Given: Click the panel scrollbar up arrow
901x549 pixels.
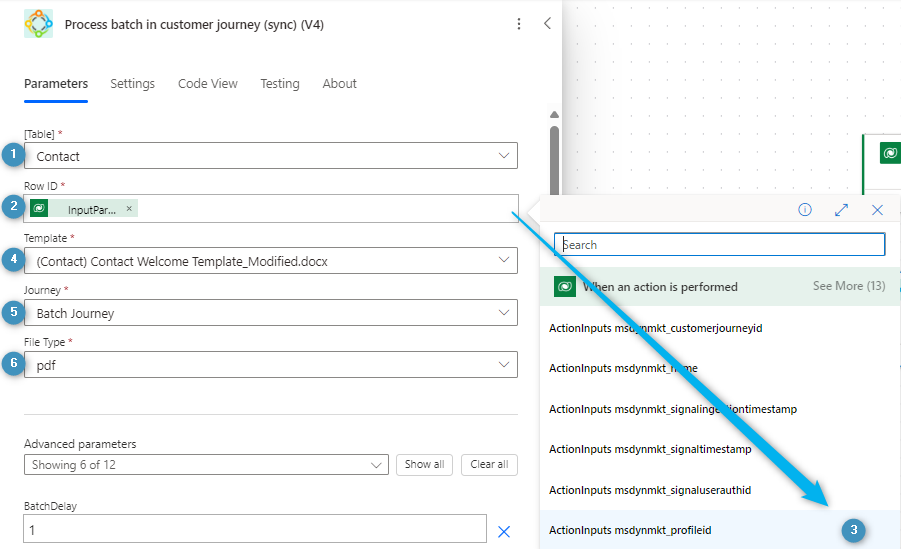Looking at the screenshot, I should coord(554,114).
